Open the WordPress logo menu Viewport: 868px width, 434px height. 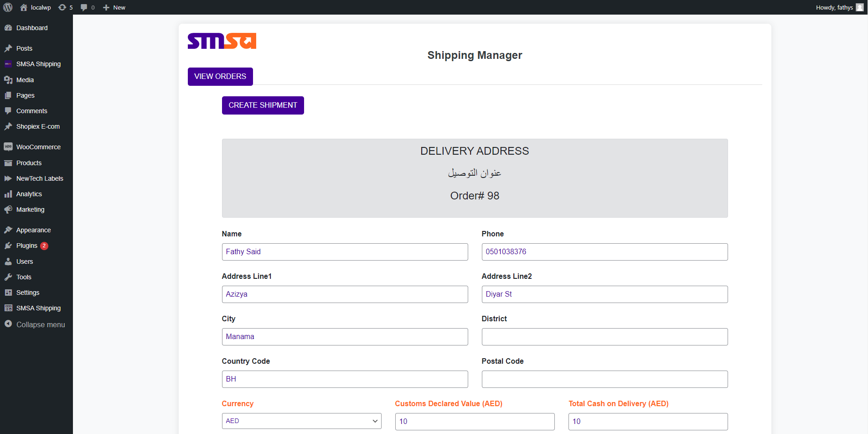click(x=8, y=7)
